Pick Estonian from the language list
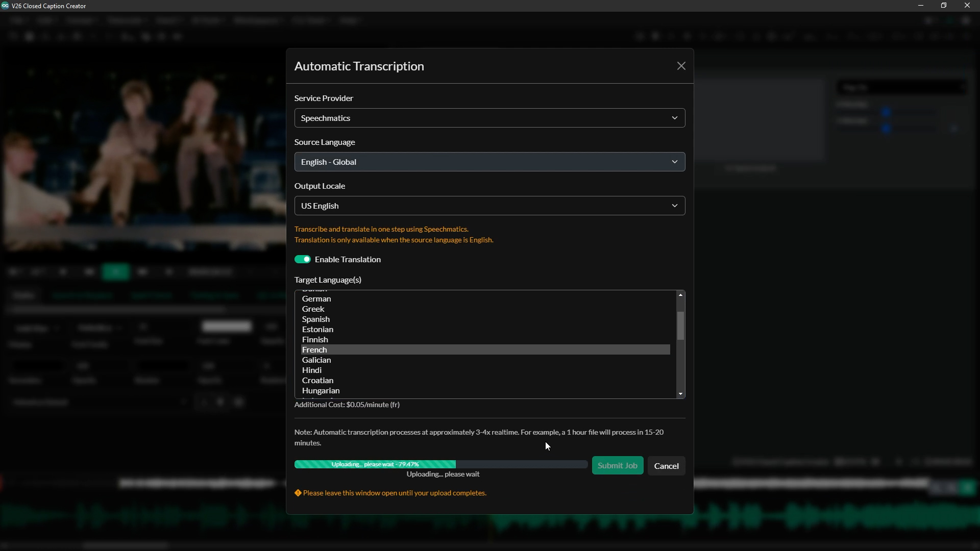The height and width of the screenshot is (551, 980). tap(485, 330)
